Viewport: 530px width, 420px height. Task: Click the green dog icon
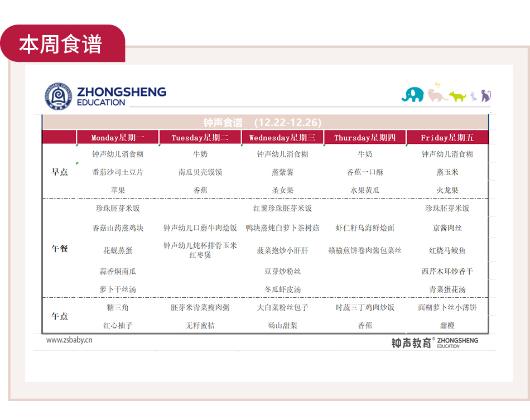[457, 96]
